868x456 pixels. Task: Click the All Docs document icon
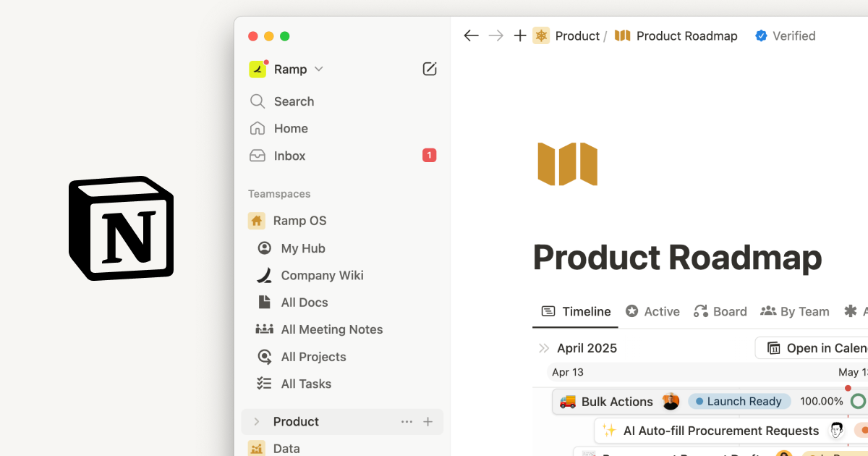tap(265, 303)
